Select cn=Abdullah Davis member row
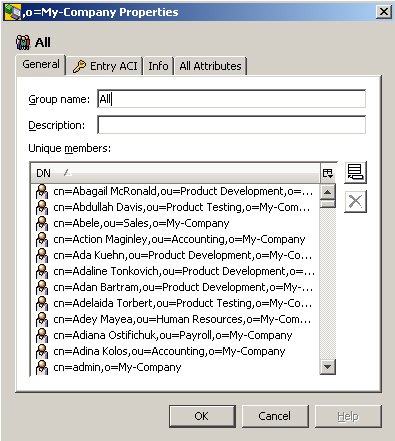This screenshot has width=395, height=441. pyautogui.click(x=175, y=207)
